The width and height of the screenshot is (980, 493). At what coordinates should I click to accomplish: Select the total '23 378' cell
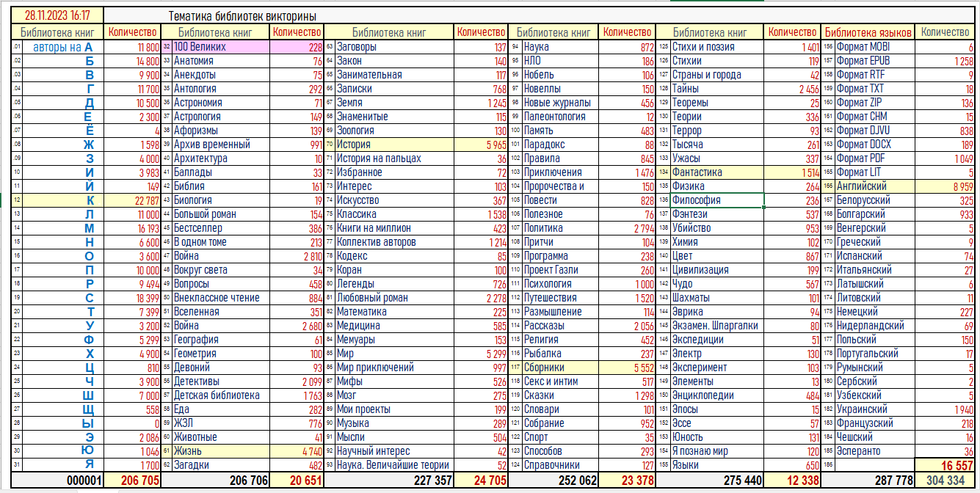pyautogui.click(x=627, y=480)
